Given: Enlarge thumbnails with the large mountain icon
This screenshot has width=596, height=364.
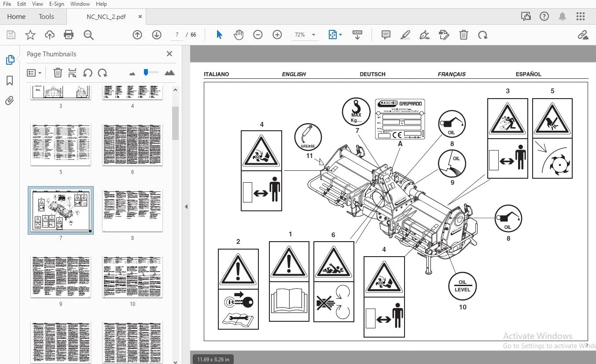Looking at the screenshot, I should [x=169, y=73].
